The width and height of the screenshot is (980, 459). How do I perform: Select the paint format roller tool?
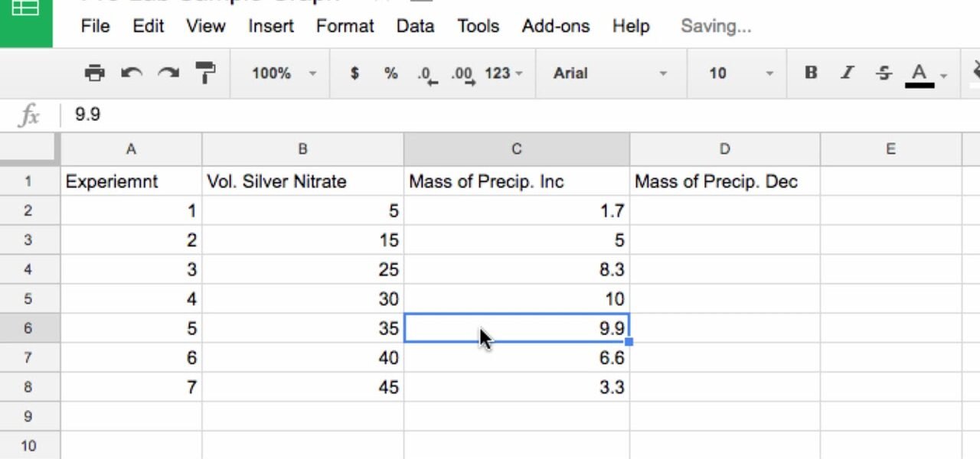pos(205,73)
